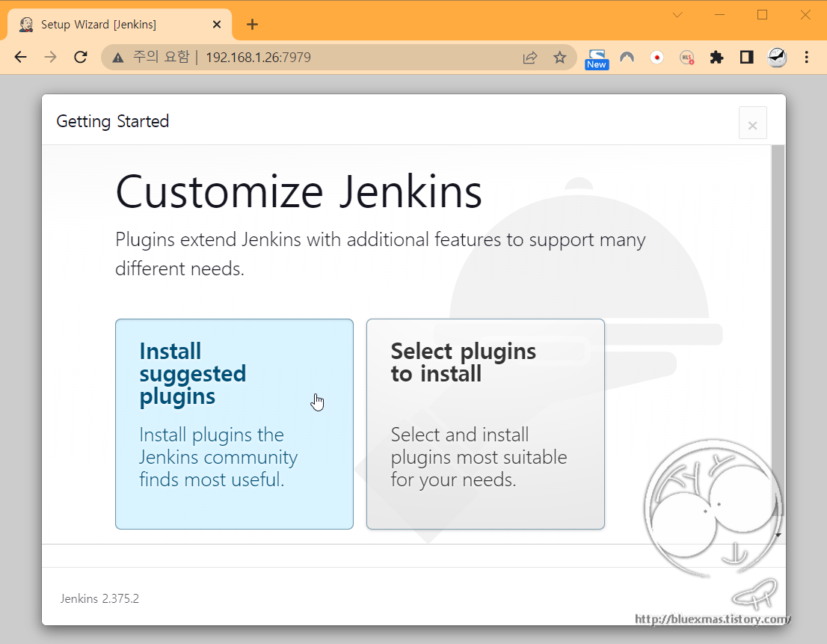
Task: Select the Setup Wizard [Jenkins] tab
Action: [119, 24]
